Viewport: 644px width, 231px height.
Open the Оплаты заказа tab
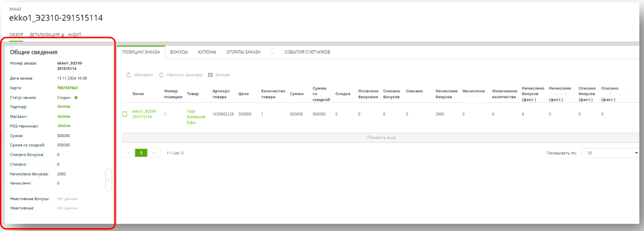tap(243, 52)
